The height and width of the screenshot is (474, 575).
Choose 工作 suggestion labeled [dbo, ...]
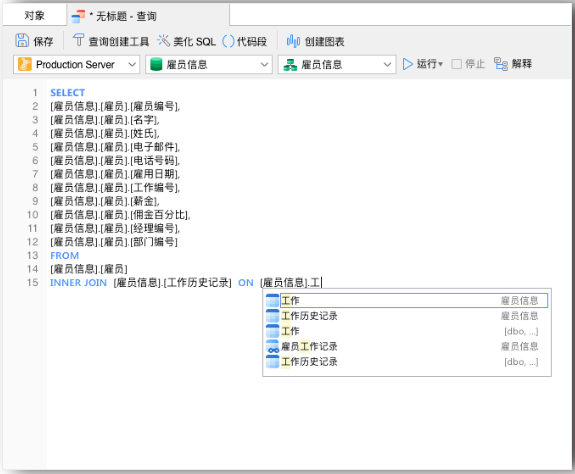406,331
